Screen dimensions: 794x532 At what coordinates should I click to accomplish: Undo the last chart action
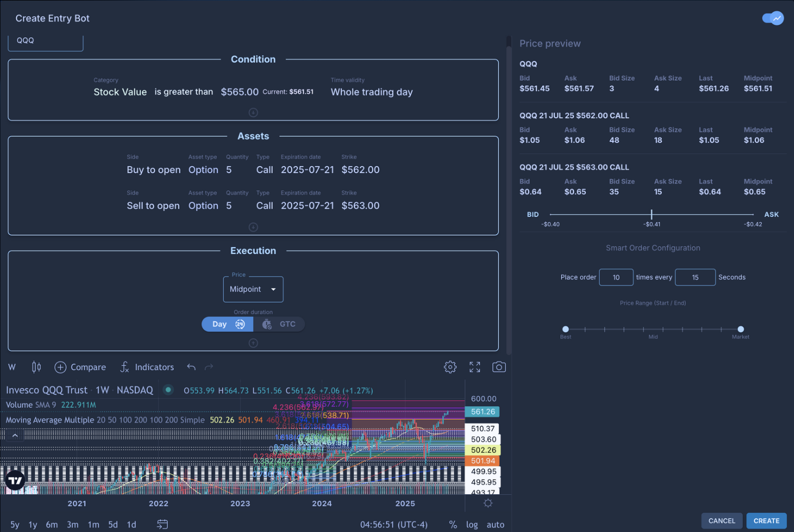pos(191,367)
